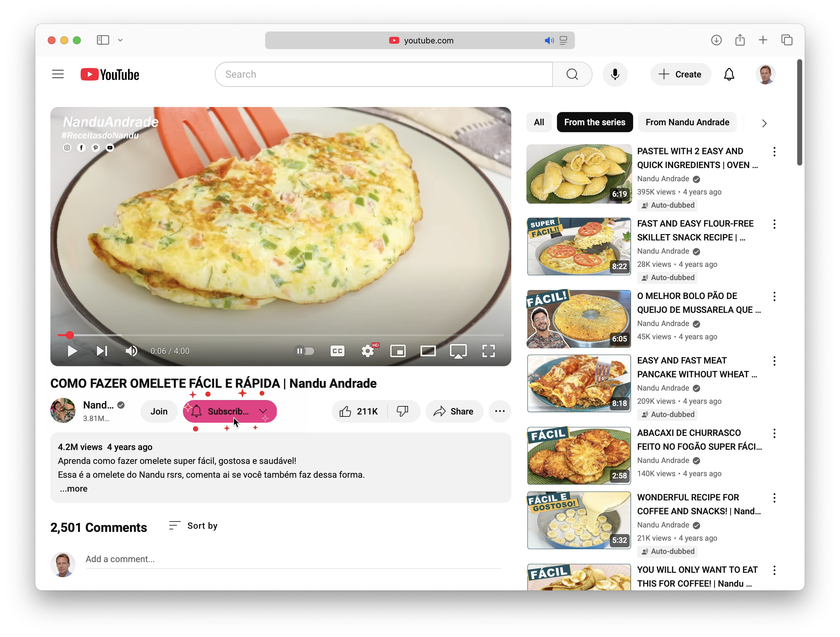The image size is (840, 637).
Task: Open YOU WILL ONLY WANT TO EAT title
Action: [x=697, y=577]
